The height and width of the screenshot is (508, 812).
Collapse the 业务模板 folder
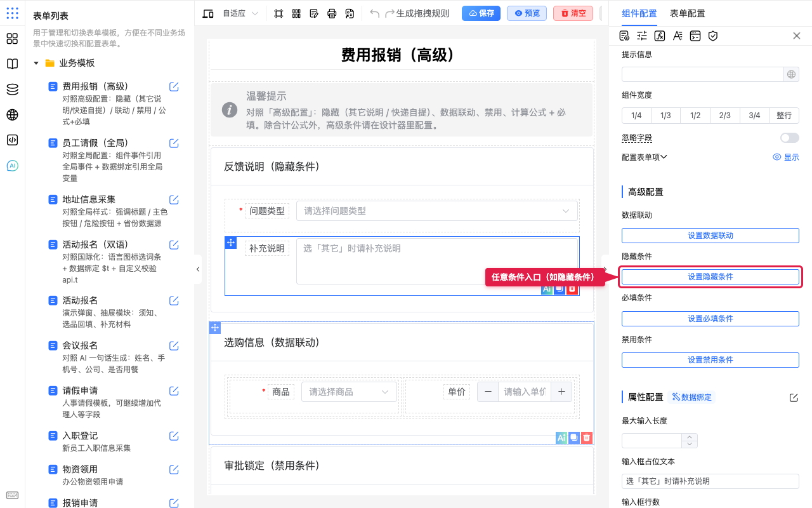click(x=36, y=63)
